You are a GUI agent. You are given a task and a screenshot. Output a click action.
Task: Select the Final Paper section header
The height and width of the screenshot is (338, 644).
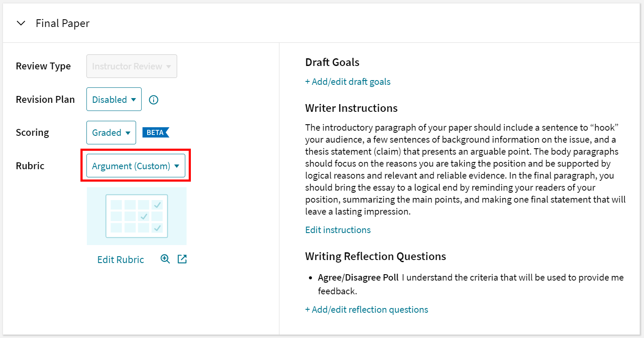[x=62, y=23]
